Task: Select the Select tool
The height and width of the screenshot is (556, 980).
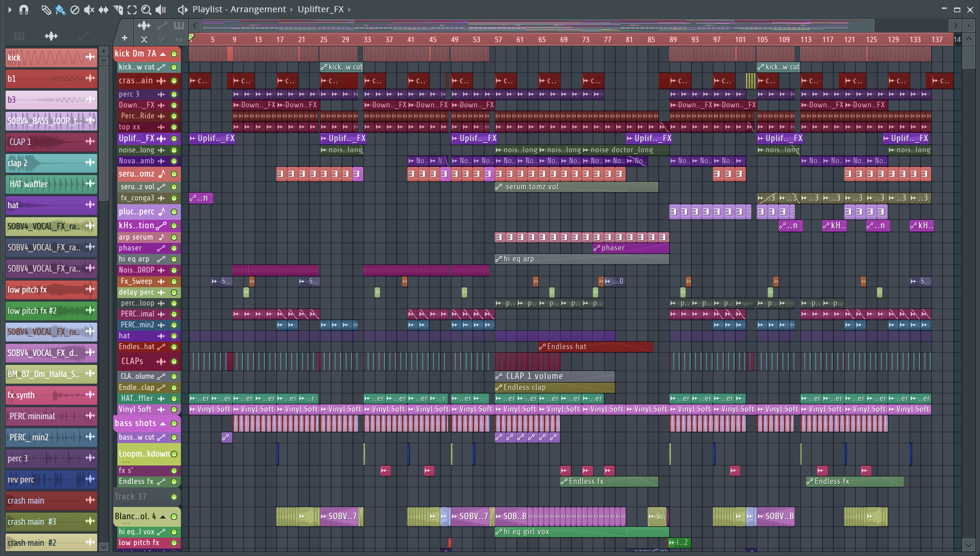Action: (x=132, y=9)
